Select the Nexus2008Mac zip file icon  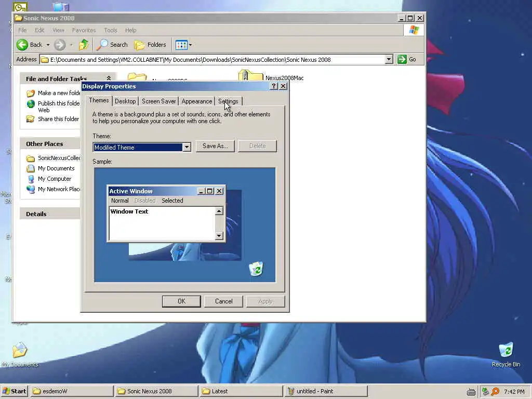[x=250, y=75]
